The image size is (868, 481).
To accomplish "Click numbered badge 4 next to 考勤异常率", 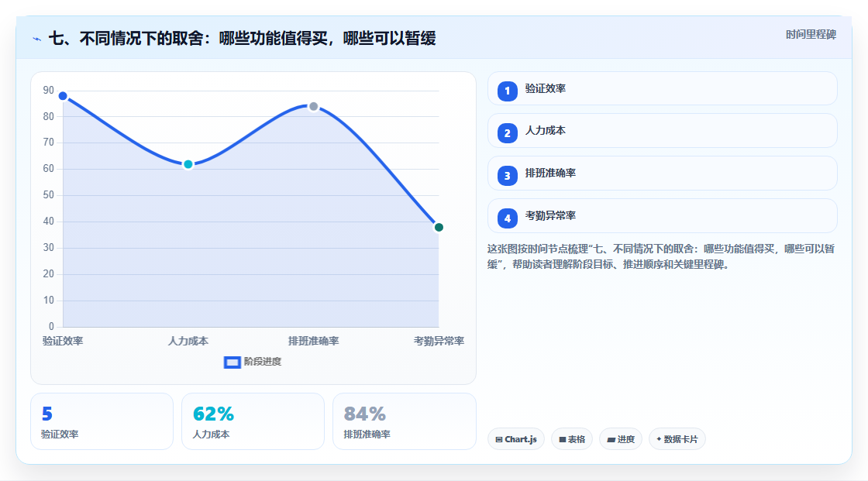I will pos(507,218).
